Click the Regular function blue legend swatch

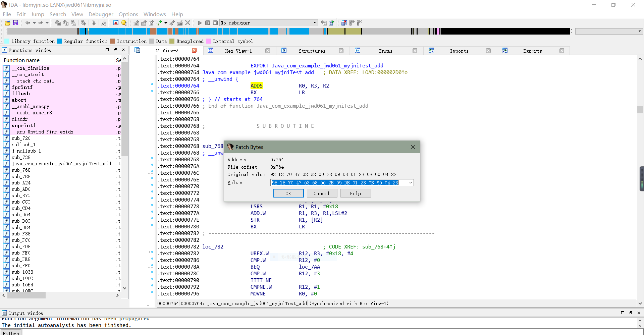(60, 41)
